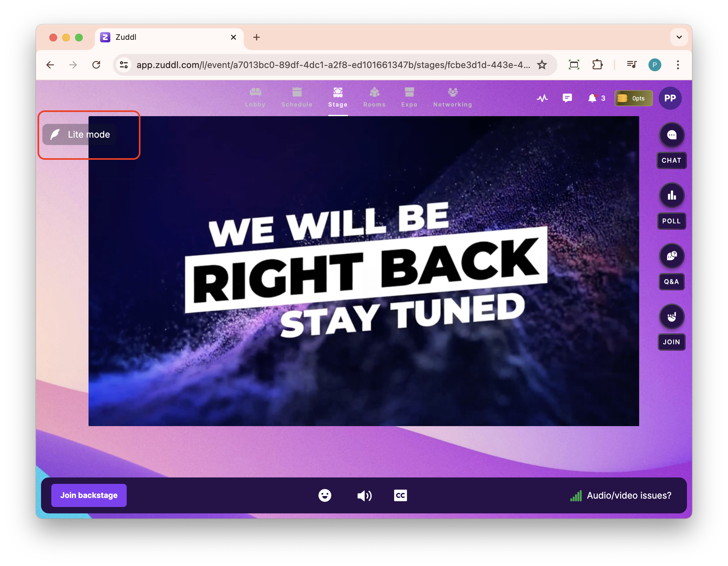Go to the Networking tab
Screen dimensions: 728x566
(x=452, y=98)
